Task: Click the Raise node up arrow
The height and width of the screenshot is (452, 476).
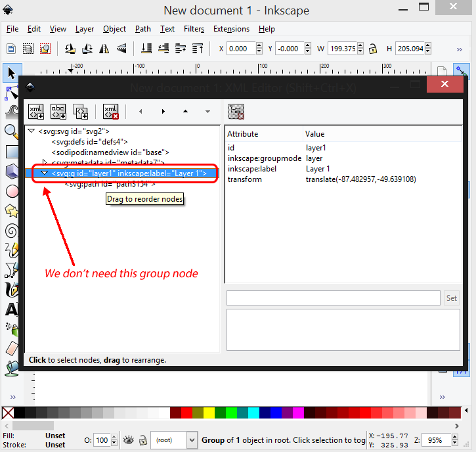Action: click(x=186, y=111)
